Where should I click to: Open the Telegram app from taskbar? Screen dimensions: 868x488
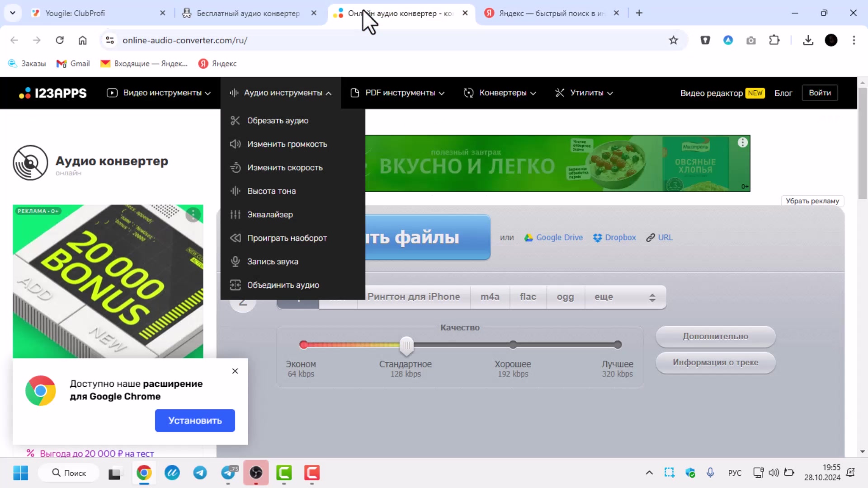(x=200, y=473)
